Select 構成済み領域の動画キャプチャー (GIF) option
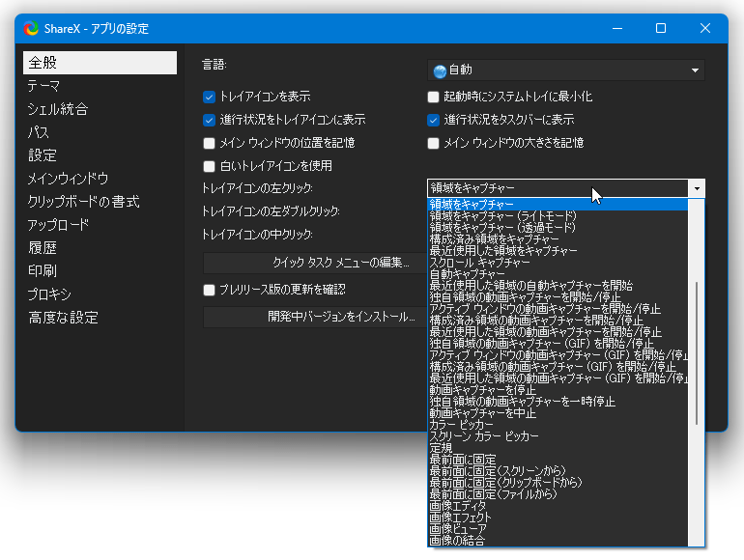The width and height of the screenshot is (744, 560). [x=558, y=367]
